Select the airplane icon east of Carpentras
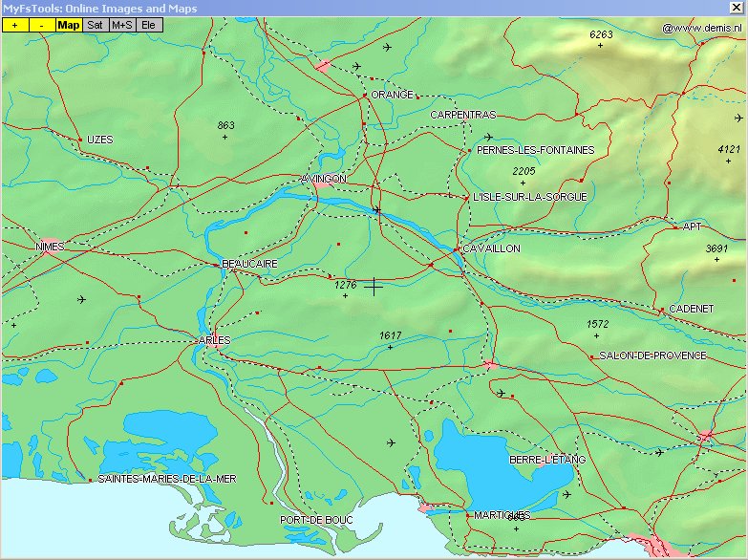 488,137
